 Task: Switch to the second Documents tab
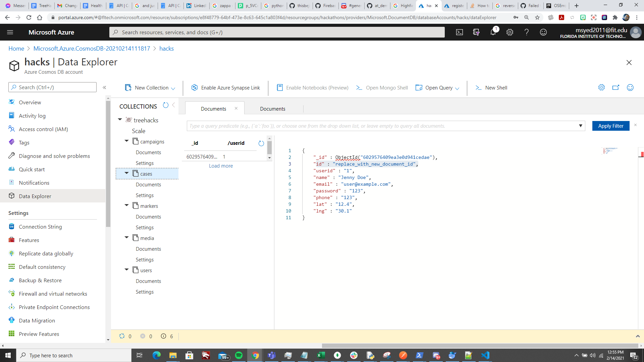272,109
